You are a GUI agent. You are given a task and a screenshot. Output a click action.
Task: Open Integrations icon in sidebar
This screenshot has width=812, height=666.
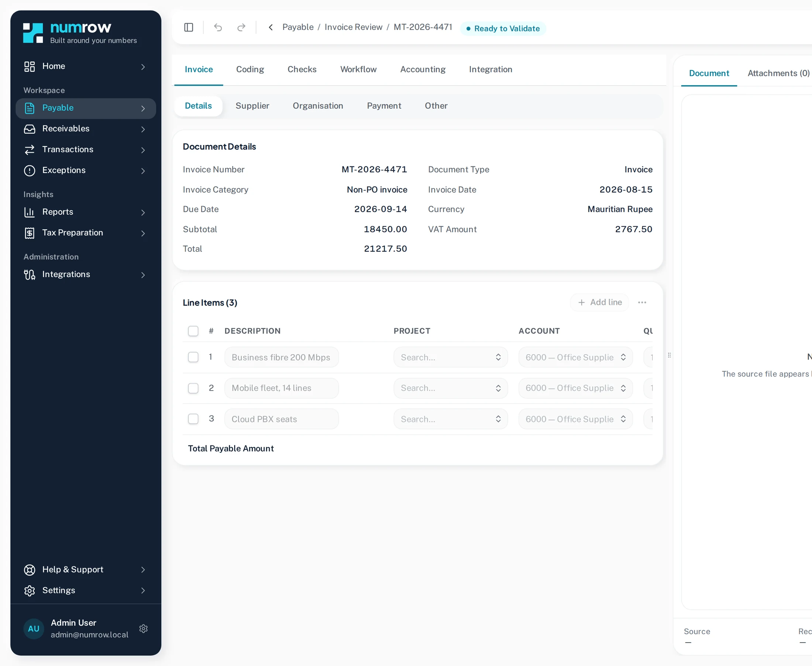(30, 275)
